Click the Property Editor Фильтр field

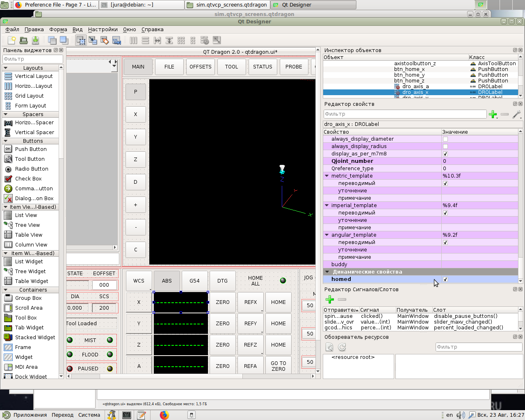pos(405,114)
